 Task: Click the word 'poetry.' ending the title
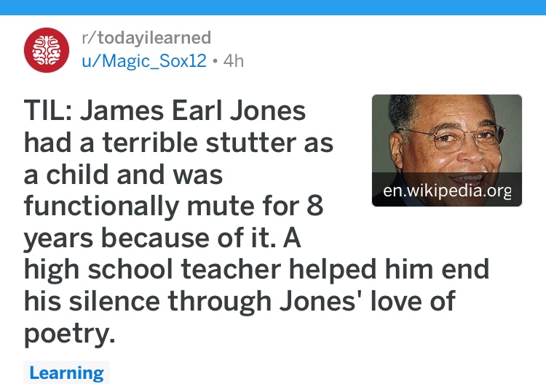(69, 335)
